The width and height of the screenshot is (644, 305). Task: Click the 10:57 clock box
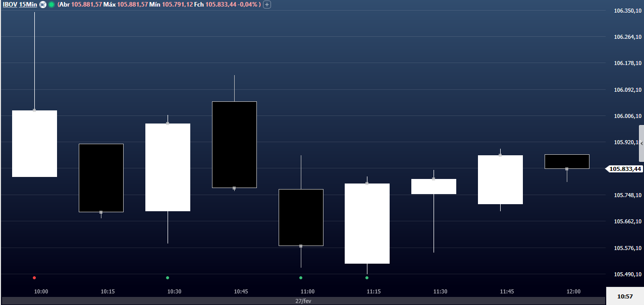[625, 296]
